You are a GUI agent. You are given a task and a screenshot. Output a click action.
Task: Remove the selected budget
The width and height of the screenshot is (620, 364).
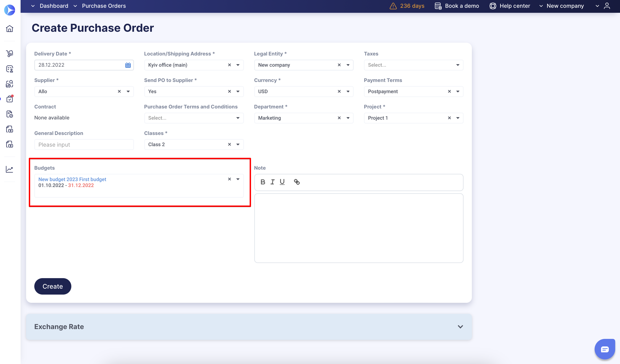click(x=230, y=179)
